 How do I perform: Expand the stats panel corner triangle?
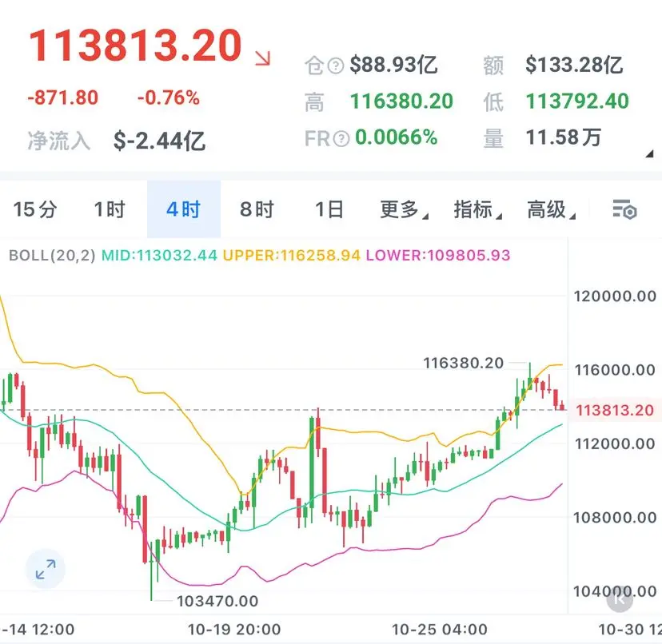[x=649, y=153]
